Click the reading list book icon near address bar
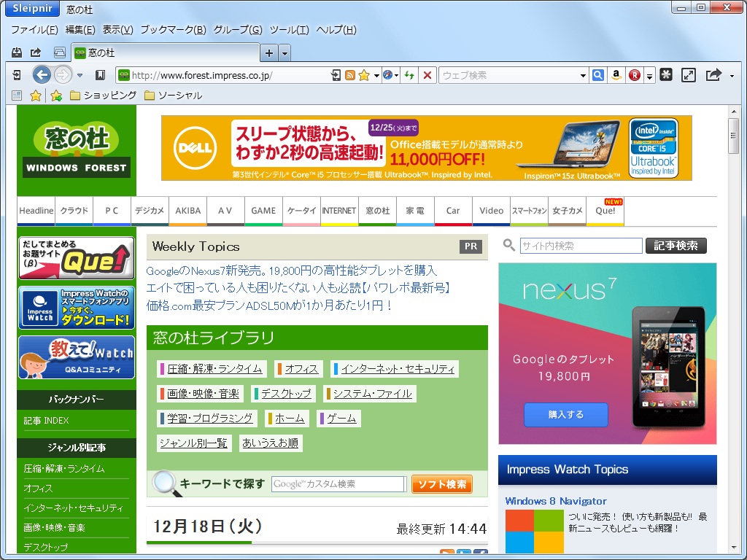This screenshot has height=560, width=747. pos(101,75)
